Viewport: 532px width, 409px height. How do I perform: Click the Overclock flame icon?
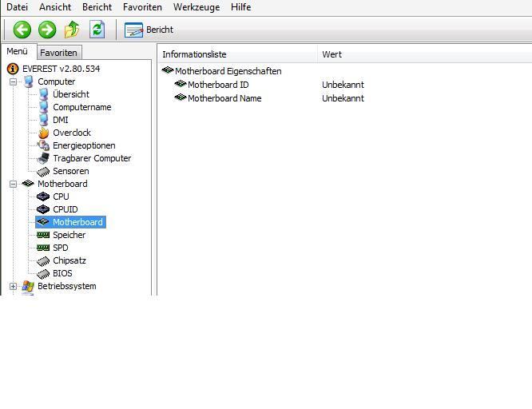[x=43, y=133]
